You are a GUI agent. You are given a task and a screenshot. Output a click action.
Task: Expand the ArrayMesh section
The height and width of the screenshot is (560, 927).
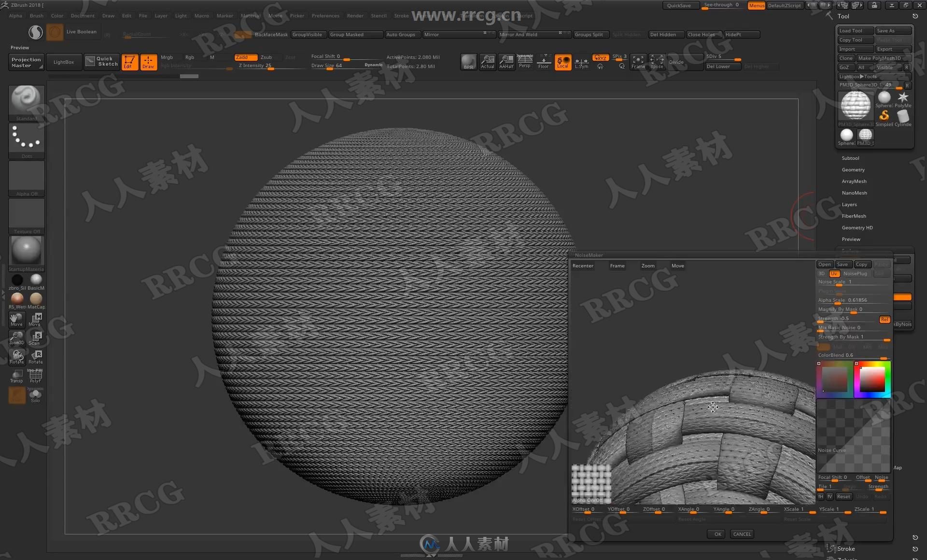[854, 181]
